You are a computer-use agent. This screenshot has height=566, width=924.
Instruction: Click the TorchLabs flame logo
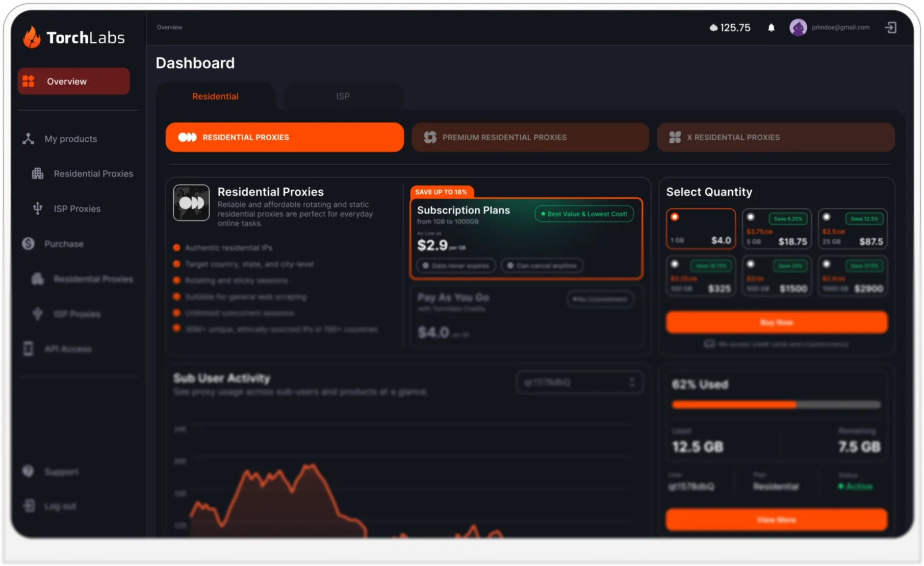32,38
